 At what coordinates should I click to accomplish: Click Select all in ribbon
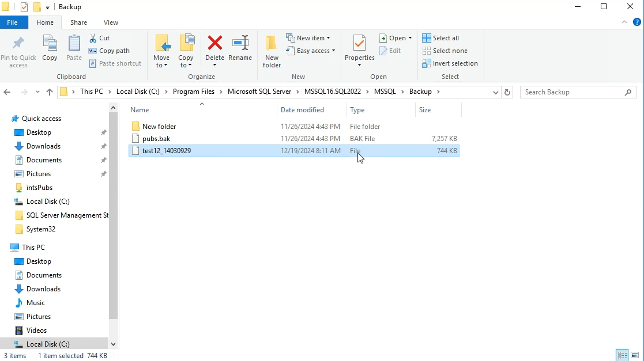440,38
